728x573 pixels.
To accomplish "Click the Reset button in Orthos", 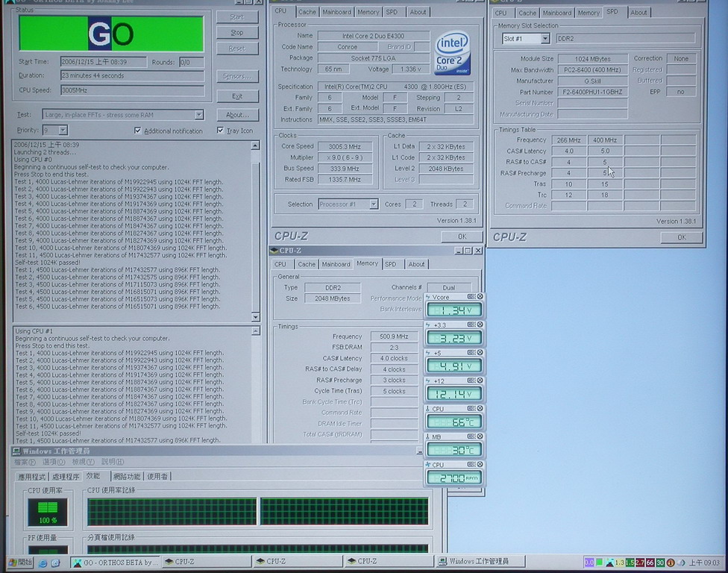I will (237, 48).
